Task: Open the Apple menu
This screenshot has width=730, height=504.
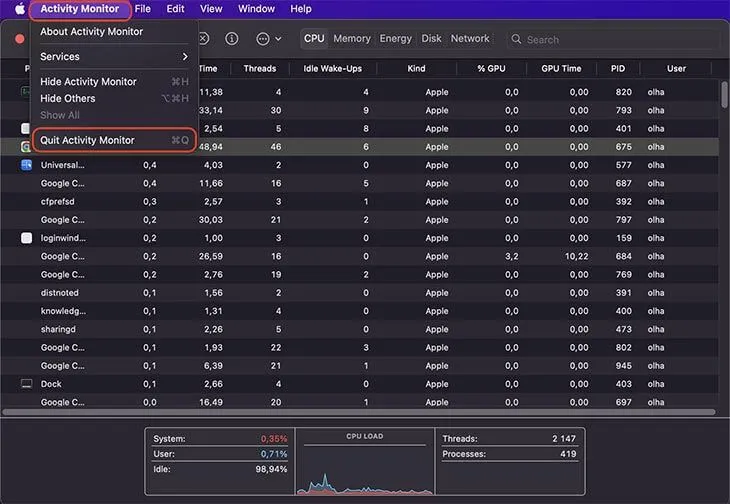Action: [x=20, y=8]
